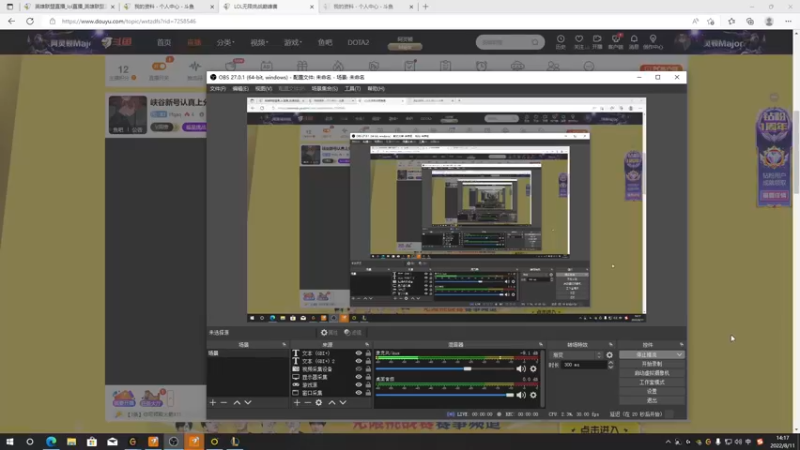This screenshot has height=450, width=800.
Task: Open the OBS 场景集合(S) menu
Action: click(x=324, y=89)
